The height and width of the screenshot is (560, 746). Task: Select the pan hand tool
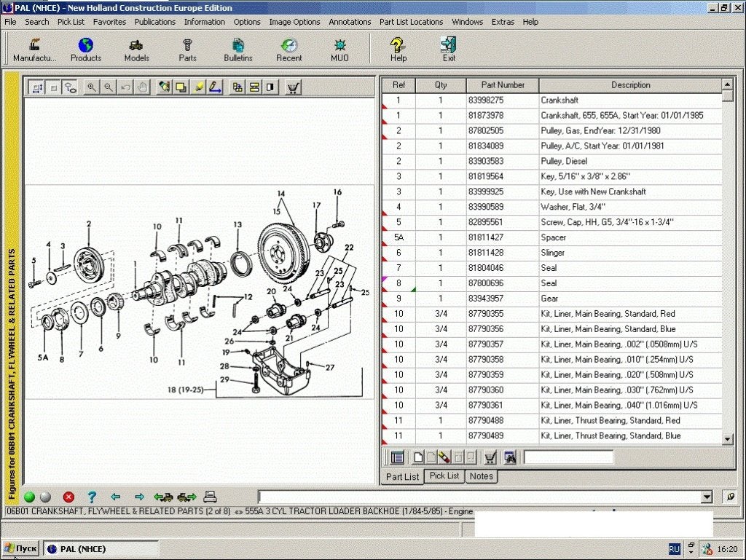pyautogui.click(x=142, y=87)
